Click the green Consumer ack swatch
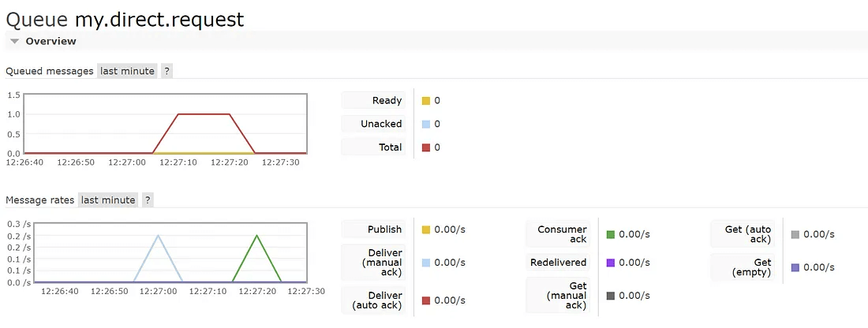868x328 pixels. point(611,235)
